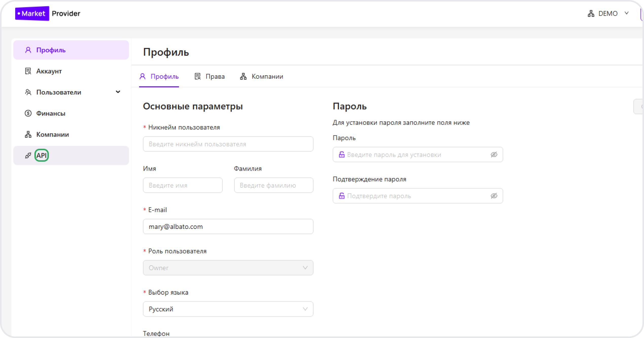The width and height of the screenshot is (644, 338).
Task: Click the Никнейм пользователя input field
Action: 228,144
